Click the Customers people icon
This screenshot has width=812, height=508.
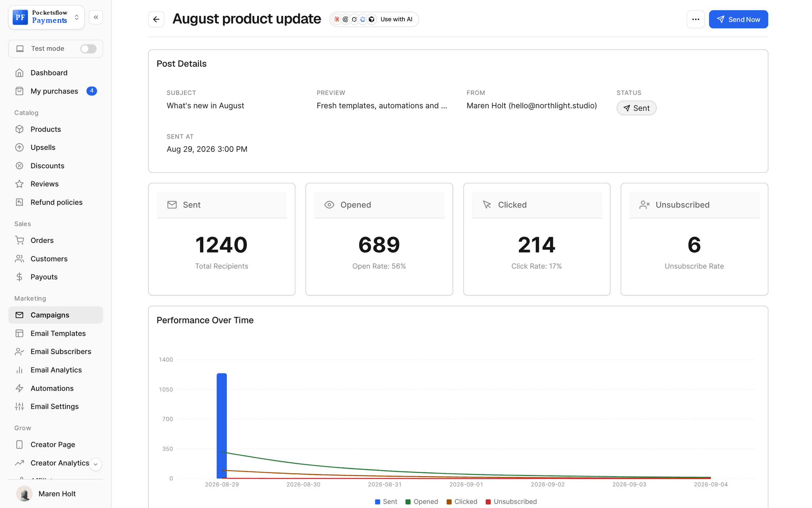[x=19, y=259]
